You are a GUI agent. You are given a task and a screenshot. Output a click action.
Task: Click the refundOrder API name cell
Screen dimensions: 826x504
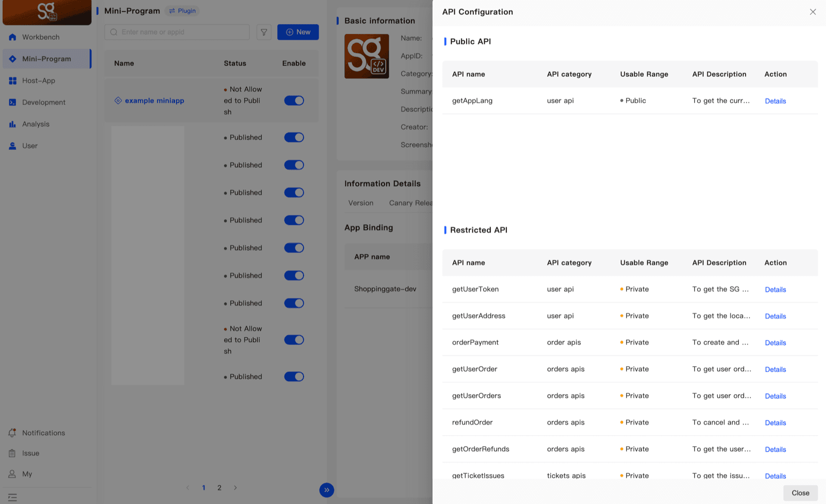472,422
